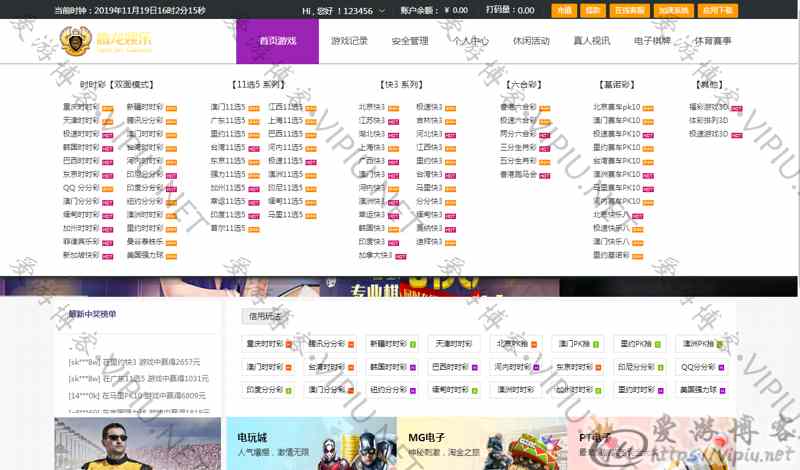Open the 电子棋牌 navigation item
This screenshot has width=800, height=470.
[x=652, y=41]
